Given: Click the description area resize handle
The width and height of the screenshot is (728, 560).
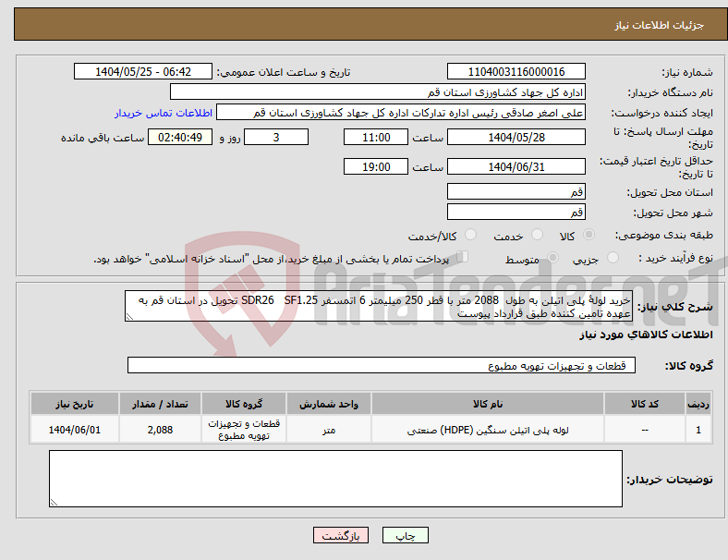Looking at the screenshot, I should tap(129, 317).
